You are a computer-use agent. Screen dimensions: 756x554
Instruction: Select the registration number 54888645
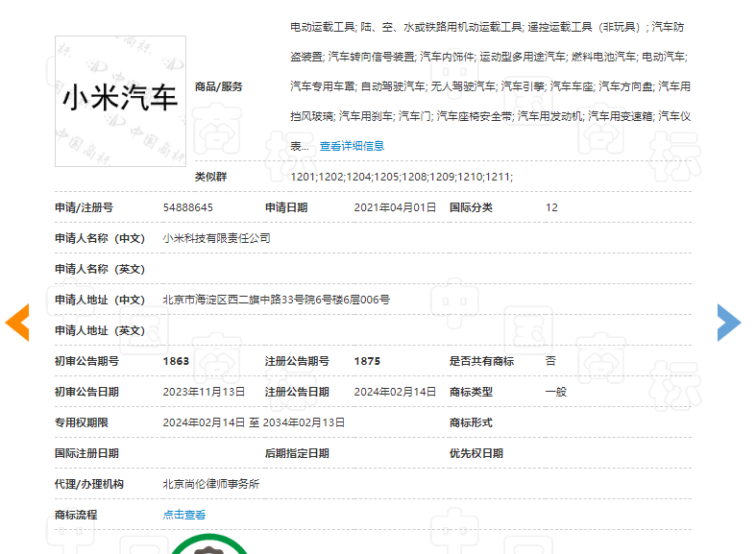(x=188, y=207)
